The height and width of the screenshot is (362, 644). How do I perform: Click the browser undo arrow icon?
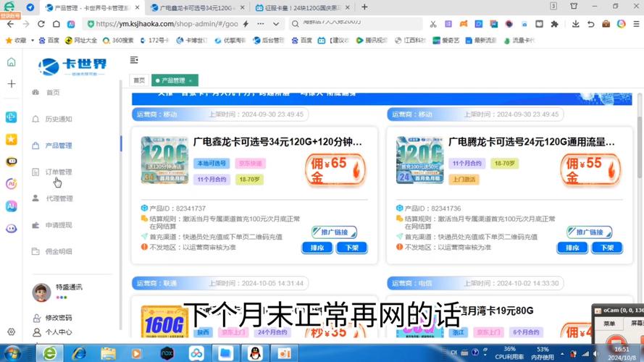pyautogui.click(x=590, y=24)
